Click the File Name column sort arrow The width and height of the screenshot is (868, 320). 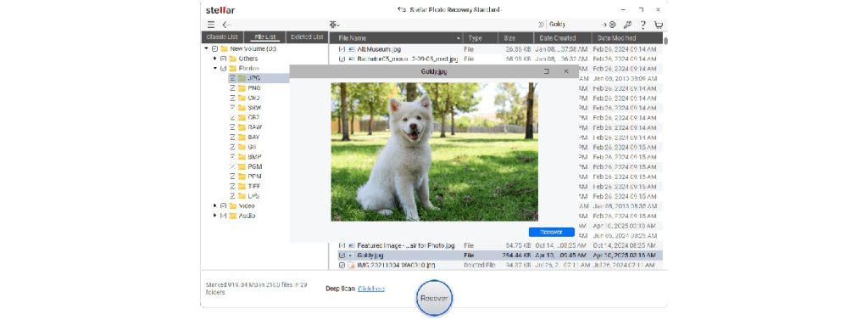click(459, 39)
